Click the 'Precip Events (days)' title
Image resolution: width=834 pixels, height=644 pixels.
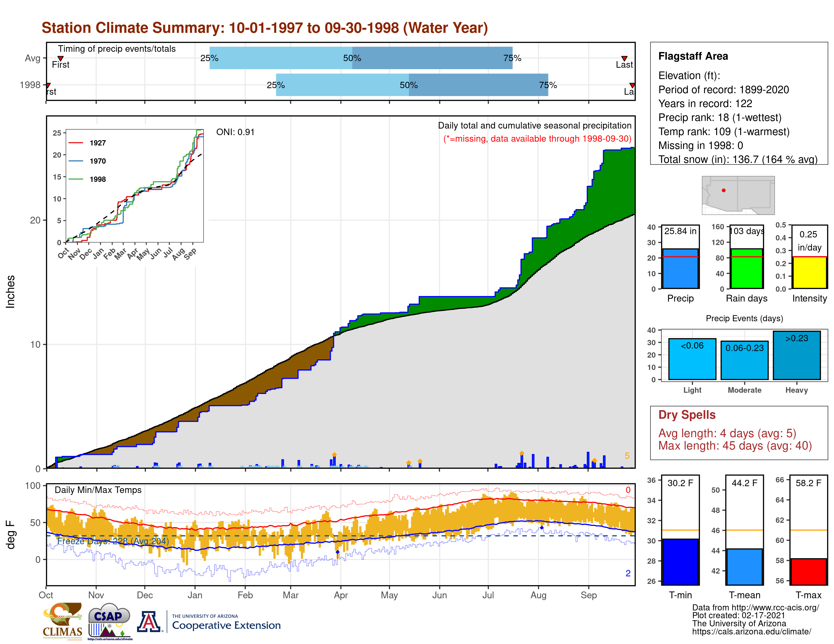(744, 318)
